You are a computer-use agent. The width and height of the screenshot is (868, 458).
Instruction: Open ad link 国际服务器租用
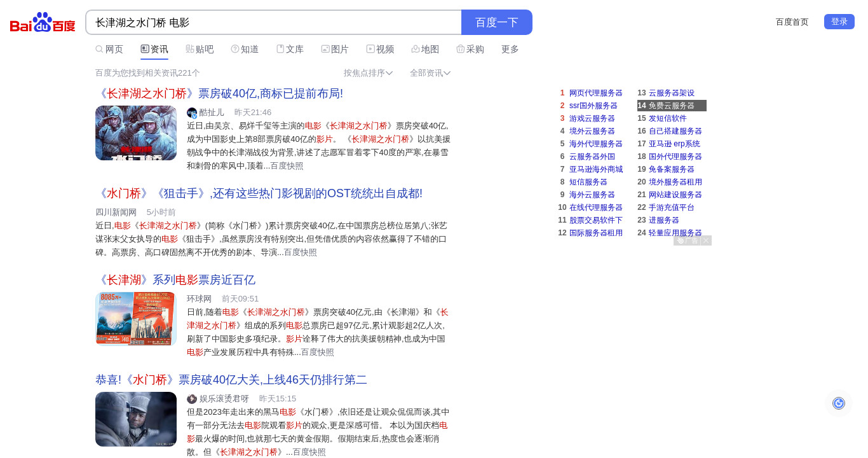pos(596,233)
